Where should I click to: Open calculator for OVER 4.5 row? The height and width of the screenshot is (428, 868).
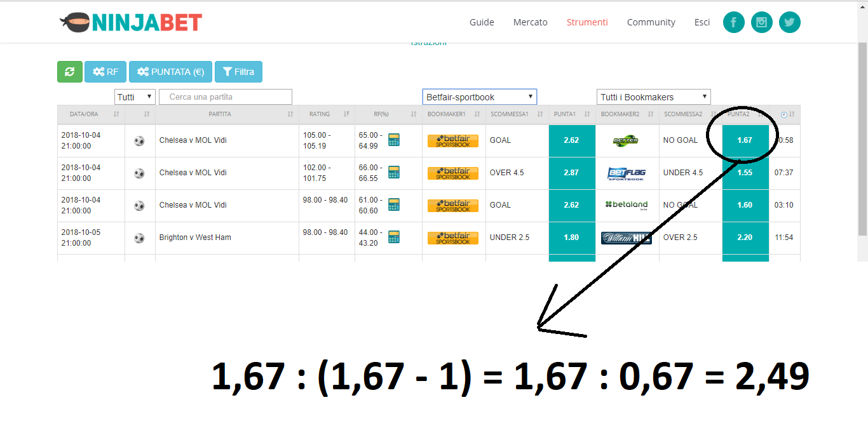click(394, 173)
